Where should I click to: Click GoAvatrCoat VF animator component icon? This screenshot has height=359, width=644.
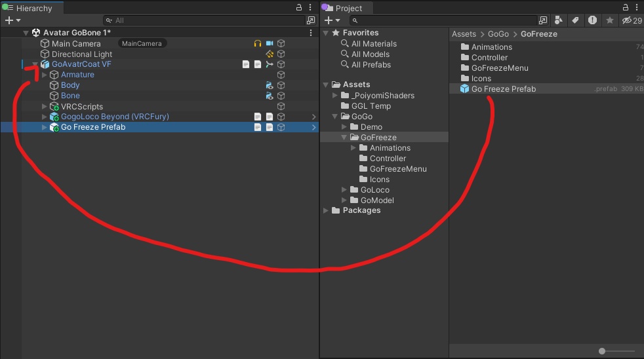[x=270, y=64]
